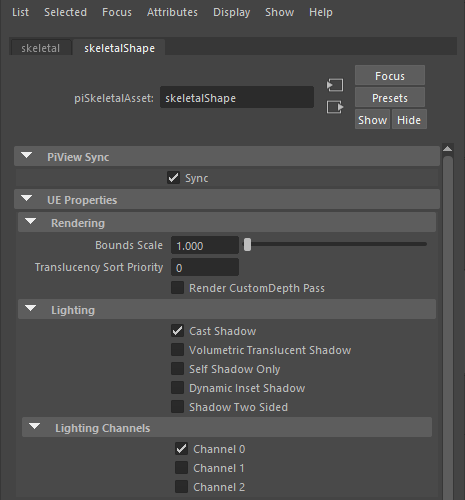Viewport: 465px width, 500px height.
Task: Uncheck the Sync checkbox
Action: tap(174, 178)
